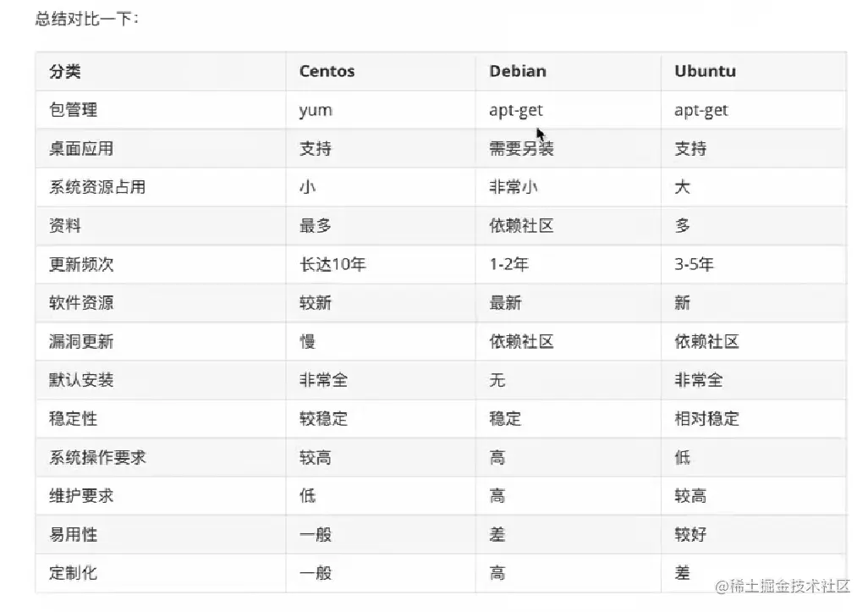Click the 定制化 row label
Viewport: 868px width, 612px height.
click(x=74, y=573)
